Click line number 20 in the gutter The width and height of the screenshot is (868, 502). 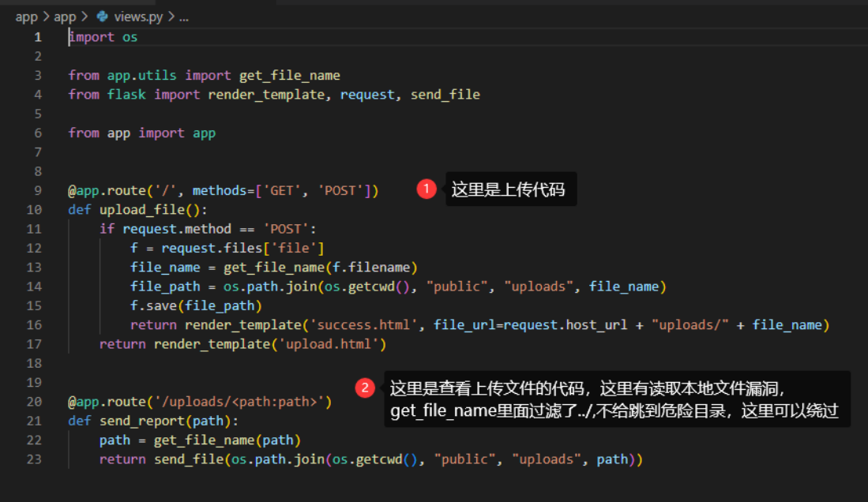click(35, 401)
